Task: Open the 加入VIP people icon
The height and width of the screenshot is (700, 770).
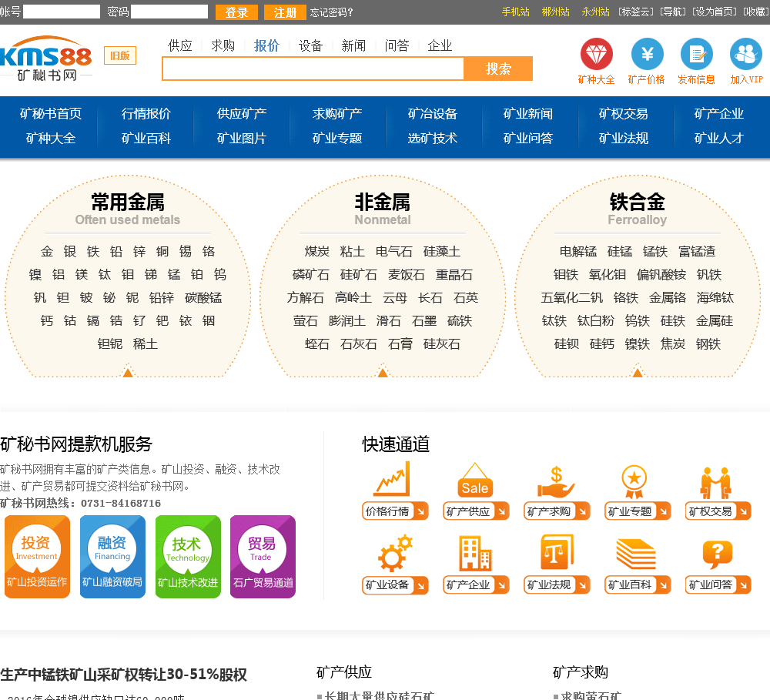Action: tap(746, 54)
